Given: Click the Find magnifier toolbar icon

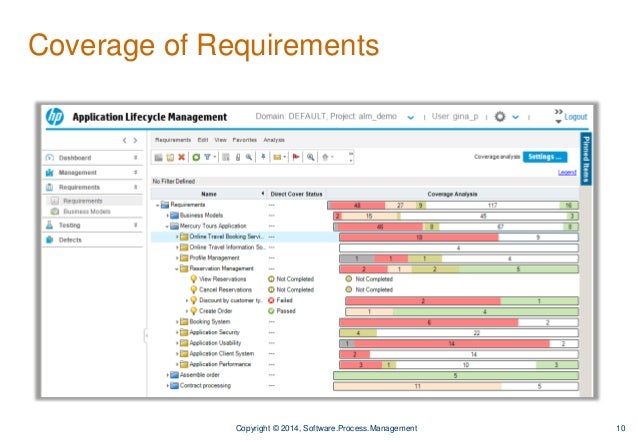Looking at the screenshot, I should pyautogui.click(x=249, y=157).
